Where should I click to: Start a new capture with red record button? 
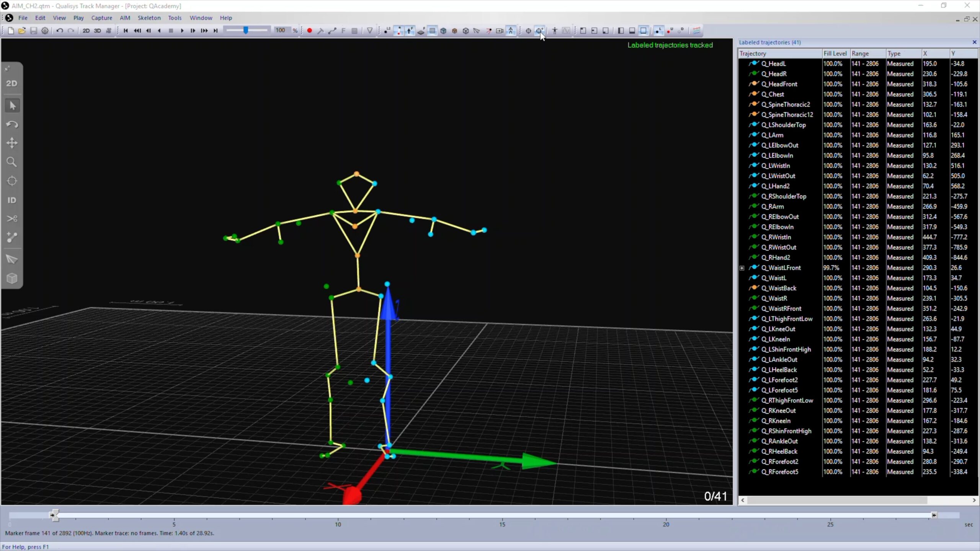point(309,31)
